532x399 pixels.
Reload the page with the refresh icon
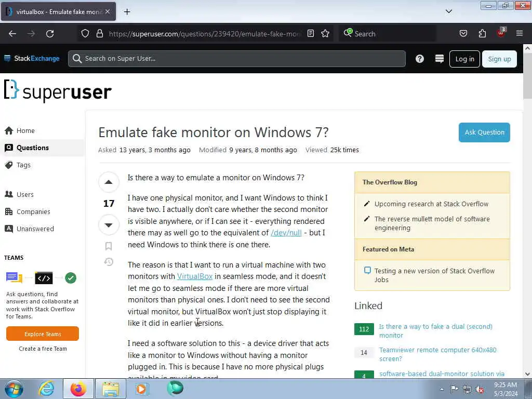(x=50, y=34)
